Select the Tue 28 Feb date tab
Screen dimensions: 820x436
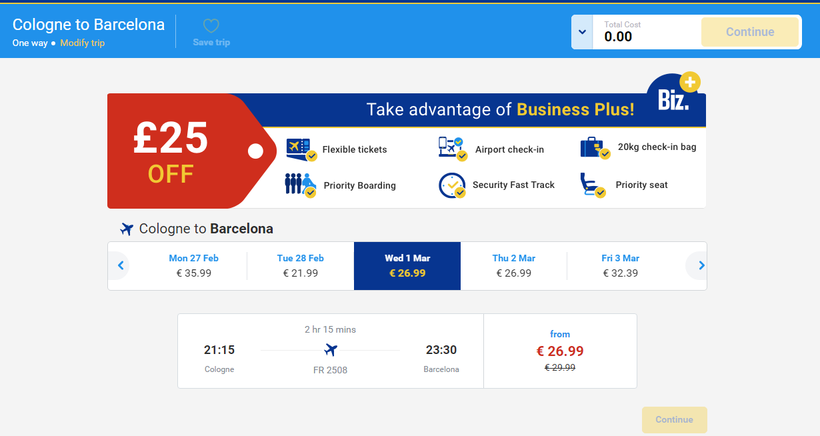pyautogui.click(x=301, y=265)
